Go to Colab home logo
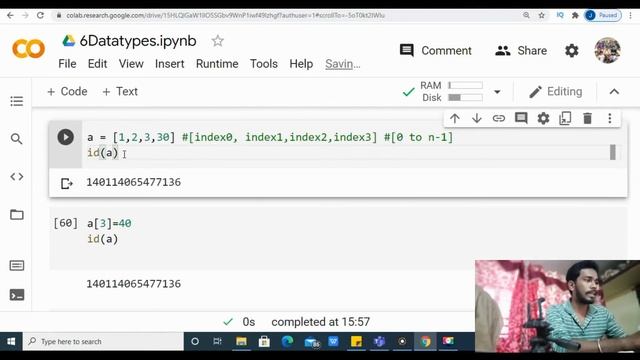Image resolution: width=640 pixels, height=360 pixels. 29,49
